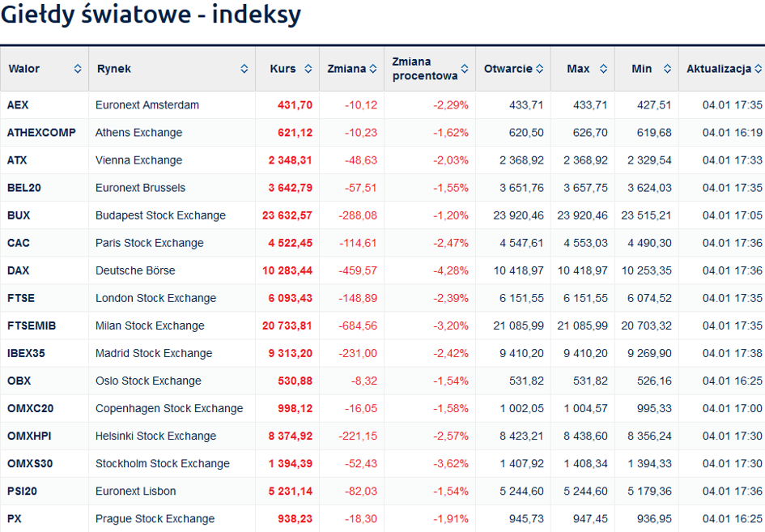Image resolution: width=765 pixels, height=532 pixels.
Task: Click sort arrows icon in Walor column
Action: click(78, 69)
